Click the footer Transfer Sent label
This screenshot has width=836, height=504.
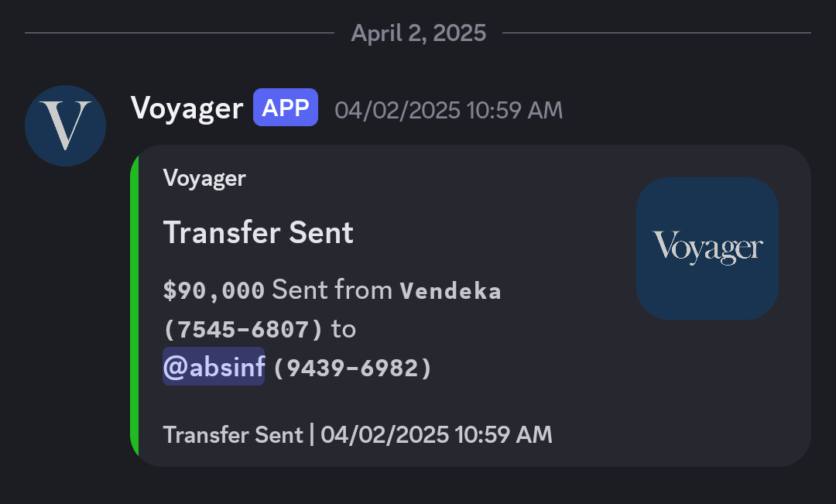[x=233, y=434]
